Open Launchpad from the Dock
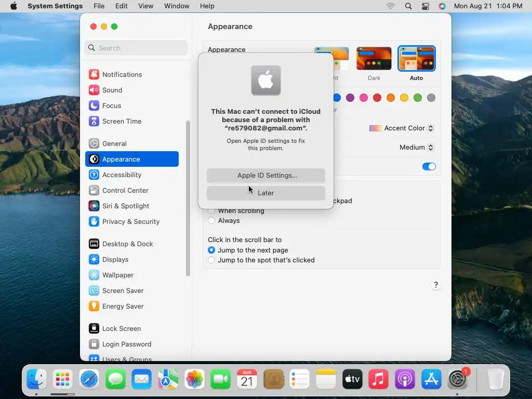The width and height of the screenshot is (532, 399). [63, 379]
